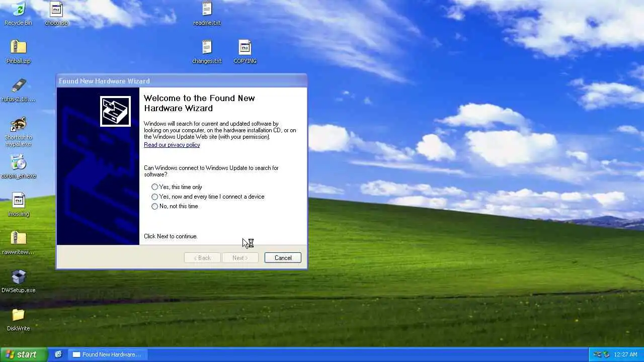Click the wizard hardware card graphic
Screen dimensions: 644x362
[115, 111]
